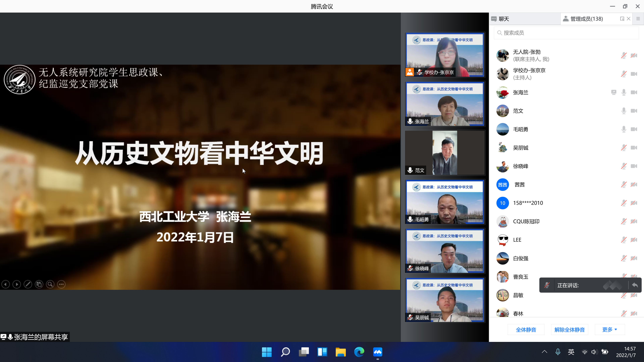Open the layout arrangement icon
This screenshot has height=362, width=644.
pos(39,284)
